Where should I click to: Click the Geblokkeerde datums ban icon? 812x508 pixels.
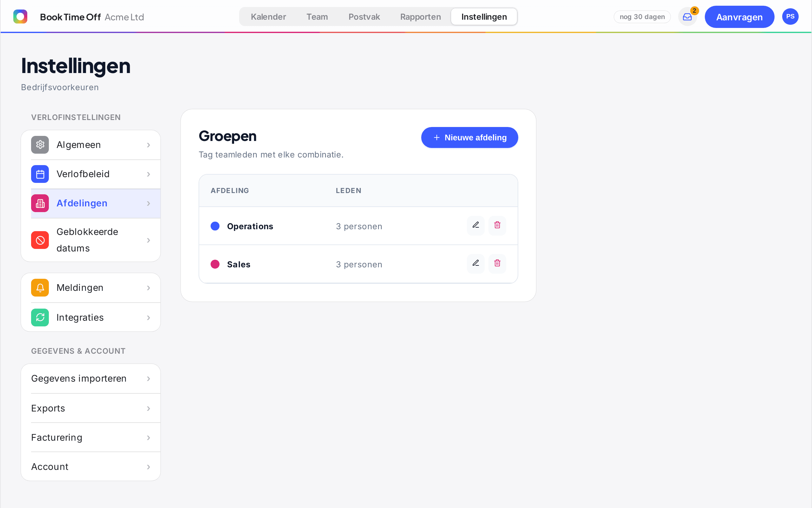(40, 240)
